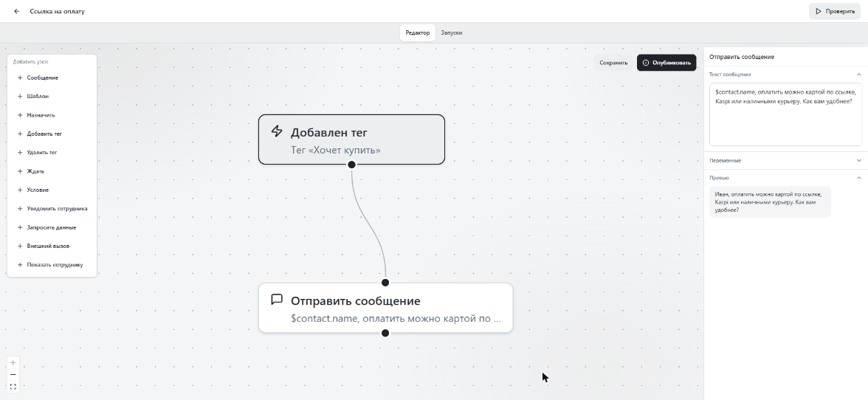Click the plus icon beside Добавить тег

20,134
